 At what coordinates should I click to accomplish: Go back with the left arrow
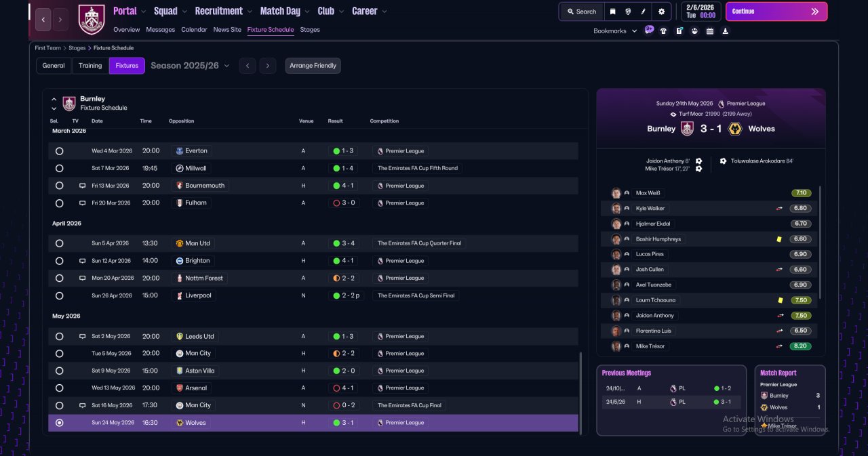click(43, 20)
